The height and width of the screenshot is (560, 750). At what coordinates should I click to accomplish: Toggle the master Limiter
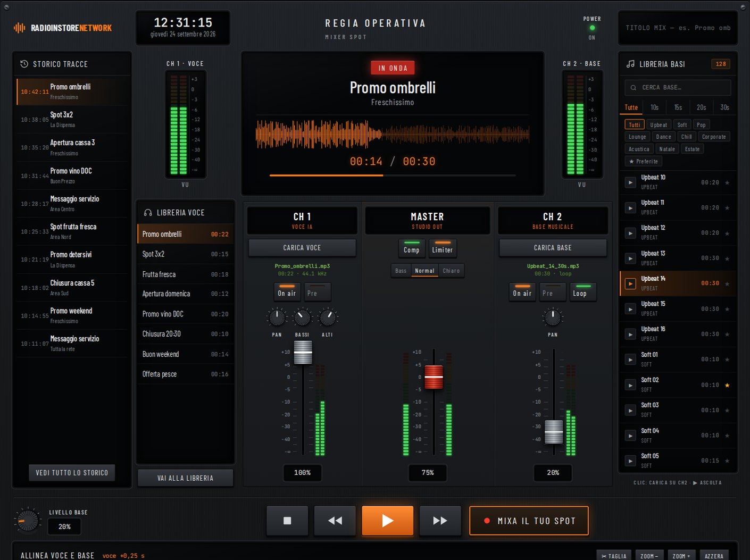tap(443, 249)
